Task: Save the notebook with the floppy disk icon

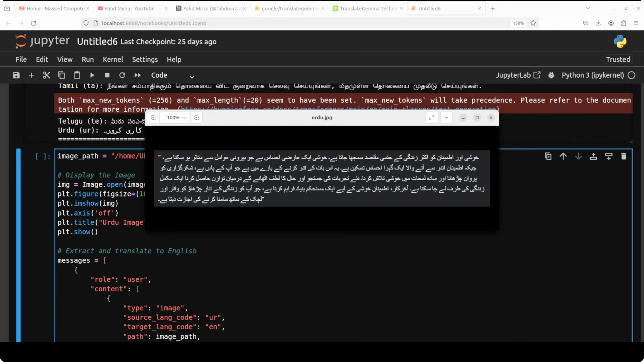Action: point(16,75)
